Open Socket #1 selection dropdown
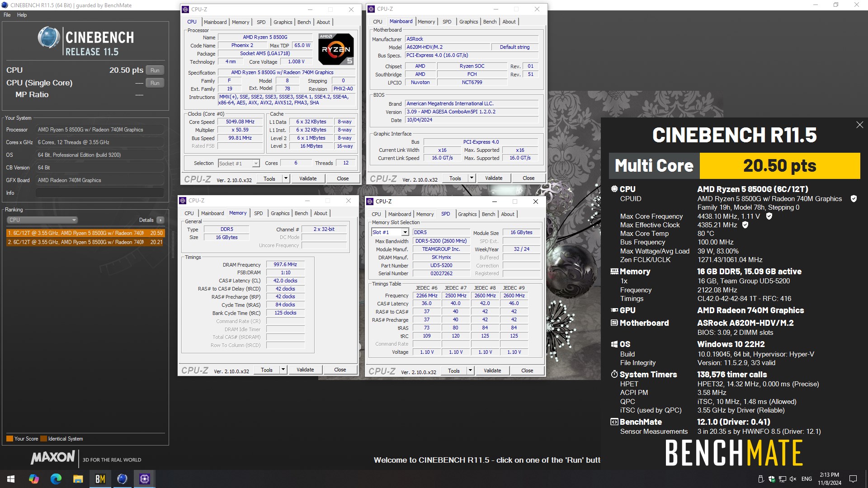The width and height of the screenshot is (868, 488). tap(239, 164)
